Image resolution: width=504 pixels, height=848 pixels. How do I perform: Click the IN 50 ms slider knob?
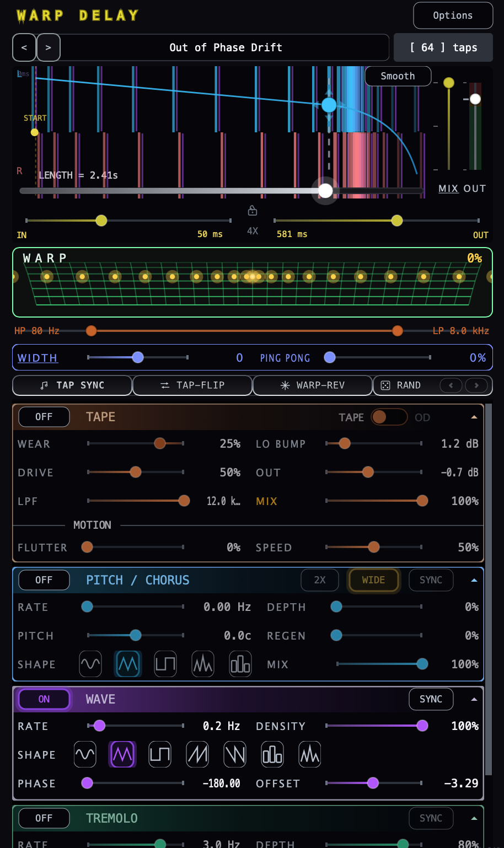tap(101, 221)
